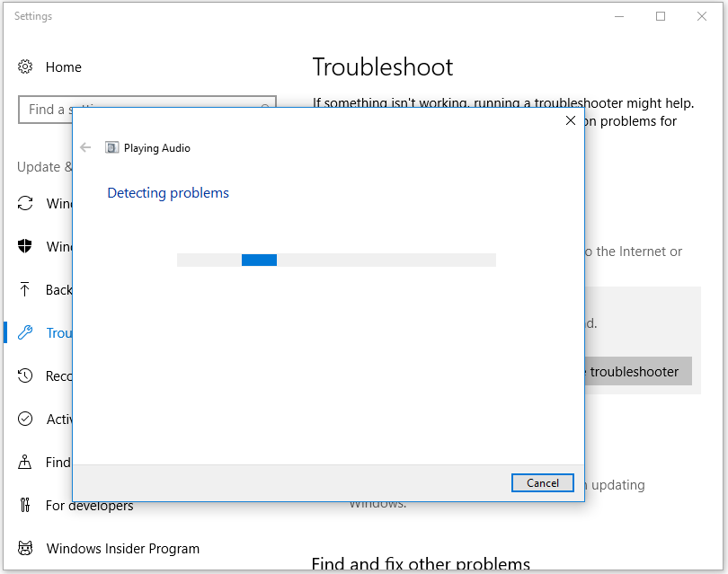Click the Detecting problems heading text
This screenshot has width=728, height=574.
tap(168, 193)
